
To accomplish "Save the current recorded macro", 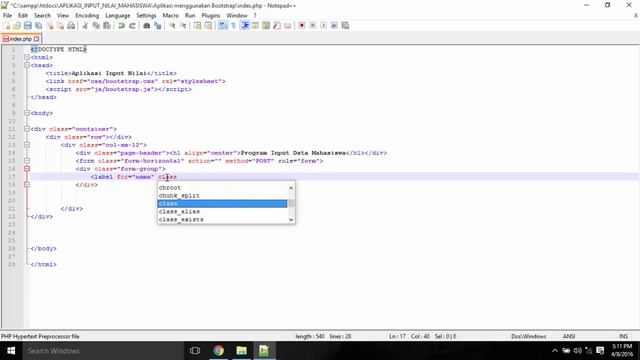I will (345, 26).
